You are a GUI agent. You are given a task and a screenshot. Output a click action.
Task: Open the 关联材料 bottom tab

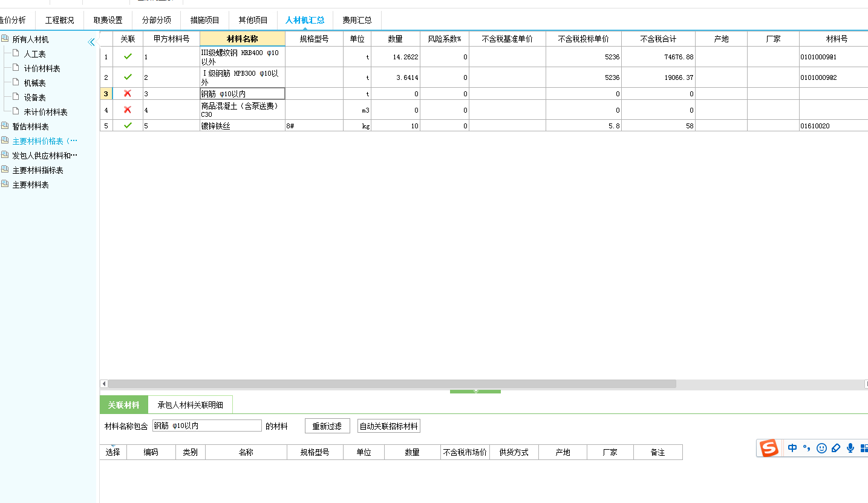point(123,405)
